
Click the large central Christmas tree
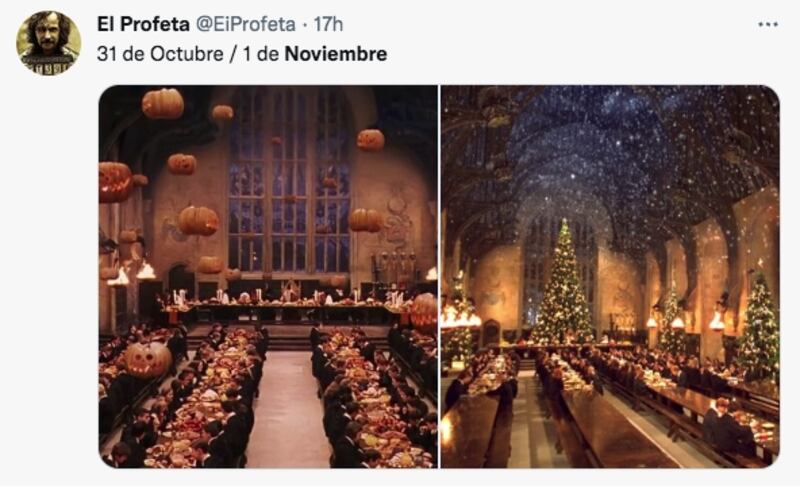[x=565, y=283]
